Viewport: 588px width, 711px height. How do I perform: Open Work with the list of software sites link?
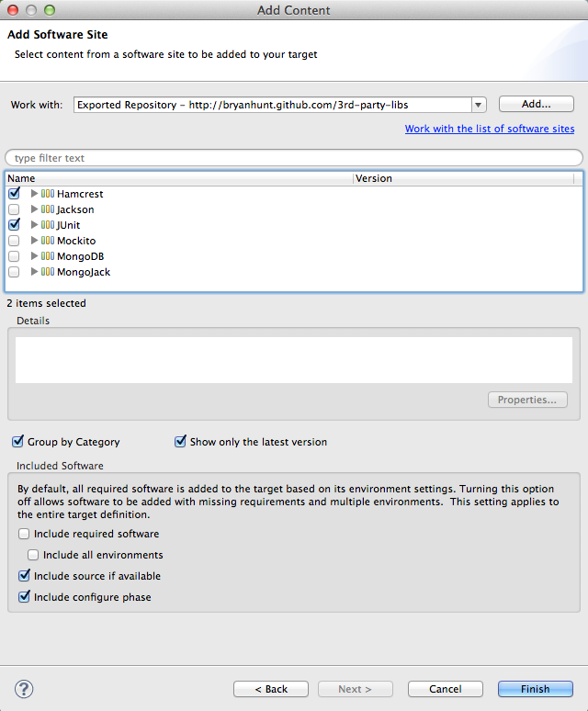(x=489, y=129)
